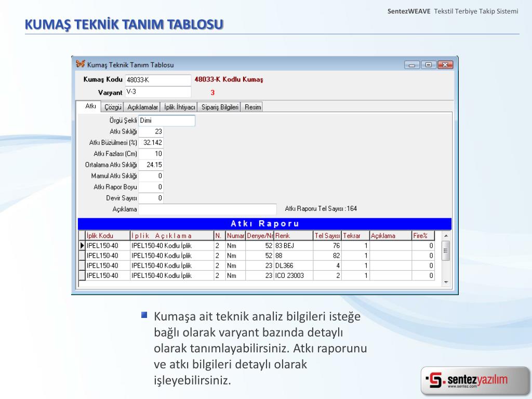Open the Sipariş Bilgileri tab
Screen dimensions: 532x399
pyautogui.click(x=220, y=107)
